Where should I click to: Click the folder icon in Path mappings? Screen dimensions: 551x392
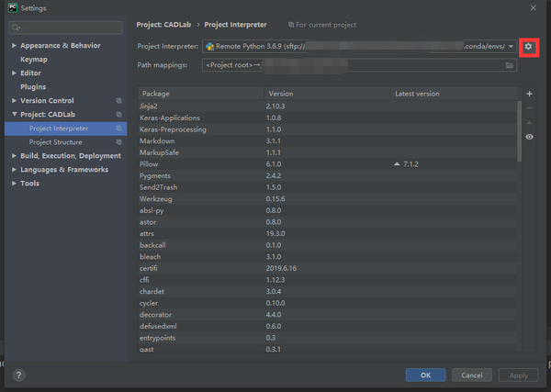pyautogui.click(x=510, y=65)
